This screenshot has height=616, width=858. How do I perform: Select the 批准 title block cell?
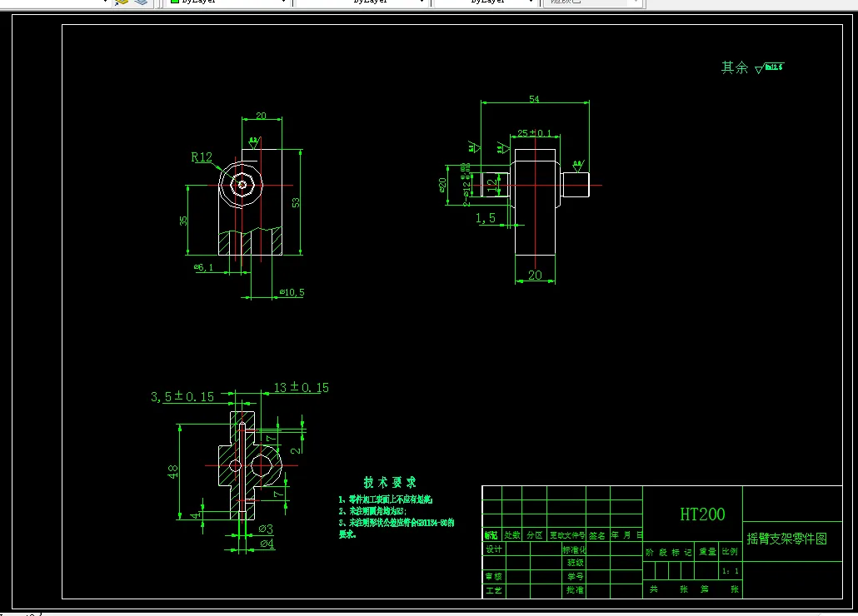575,590
